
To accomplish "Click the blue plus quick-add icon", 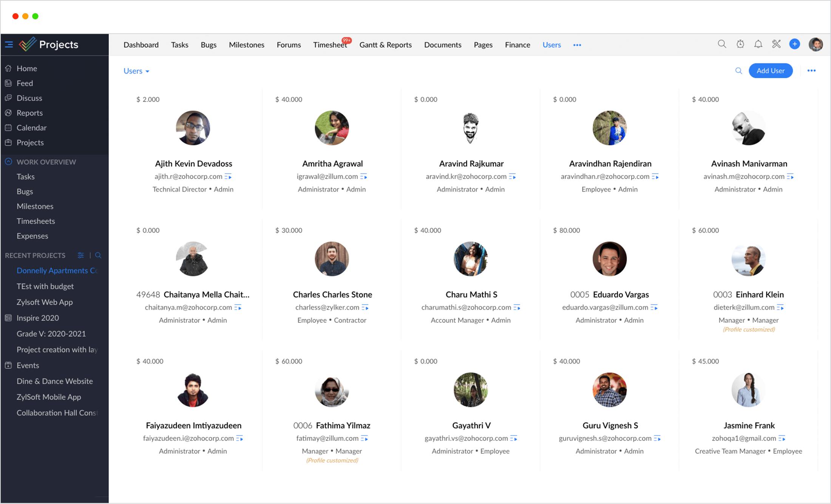I will click(795, 44).
